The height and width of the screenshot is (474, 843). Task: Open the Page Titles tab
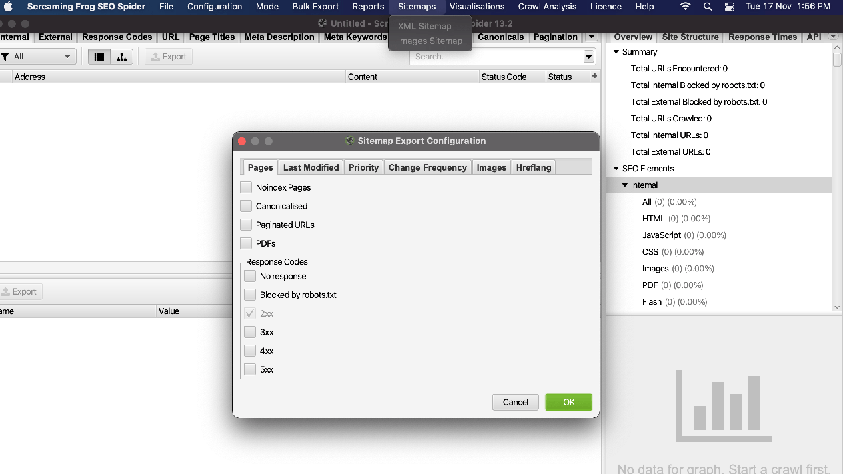click(x=212, y=37)
